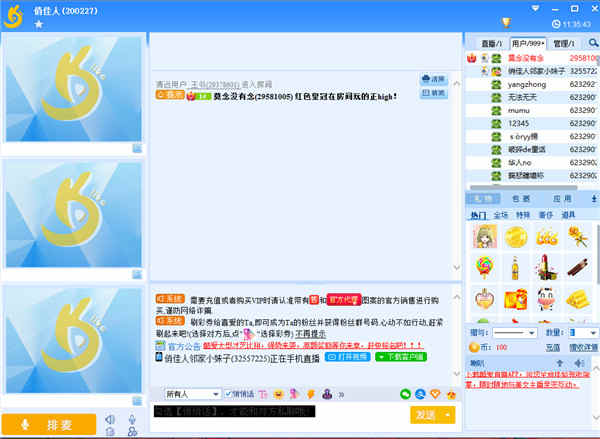
Task: Open the 所有人 recipient dropdown
Action: (193, 394)
